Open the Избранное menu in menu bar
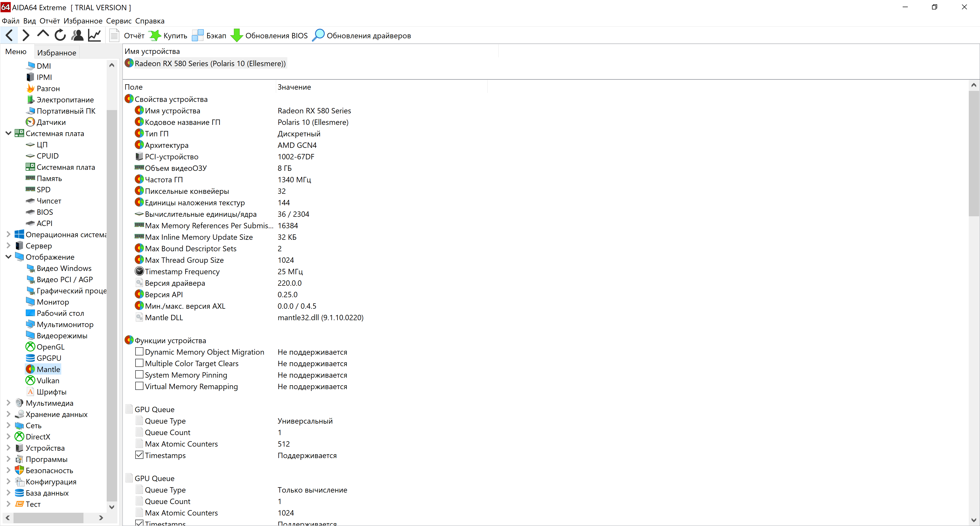The image size is (980, 526). click(82, 21)
